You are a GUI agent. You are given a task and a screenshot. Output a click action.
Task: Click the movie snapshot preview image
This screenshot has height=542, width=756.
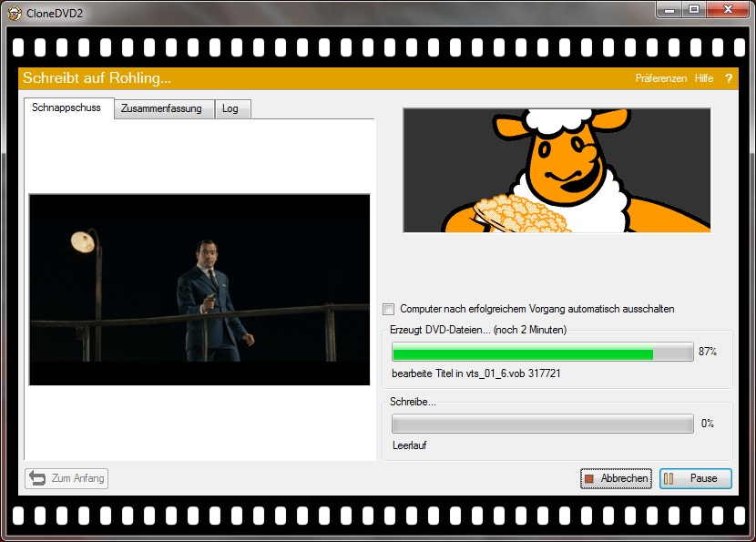tap(199, 290)
